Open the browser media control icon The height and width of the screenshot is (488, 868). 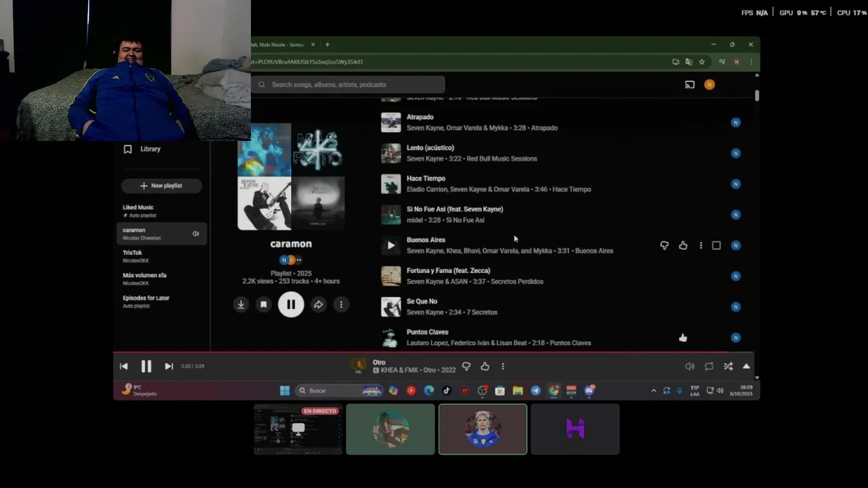722,62
